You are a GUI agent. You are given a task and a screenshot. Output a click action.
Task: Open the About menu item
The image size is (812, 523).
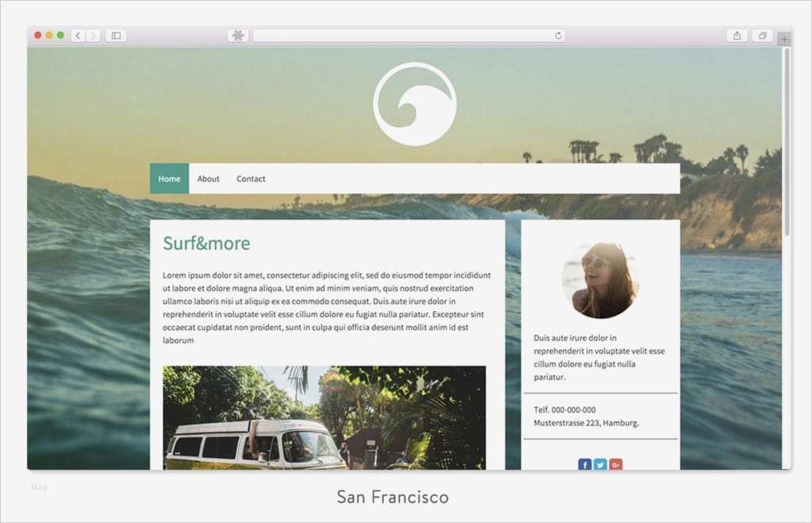(209, 179)
